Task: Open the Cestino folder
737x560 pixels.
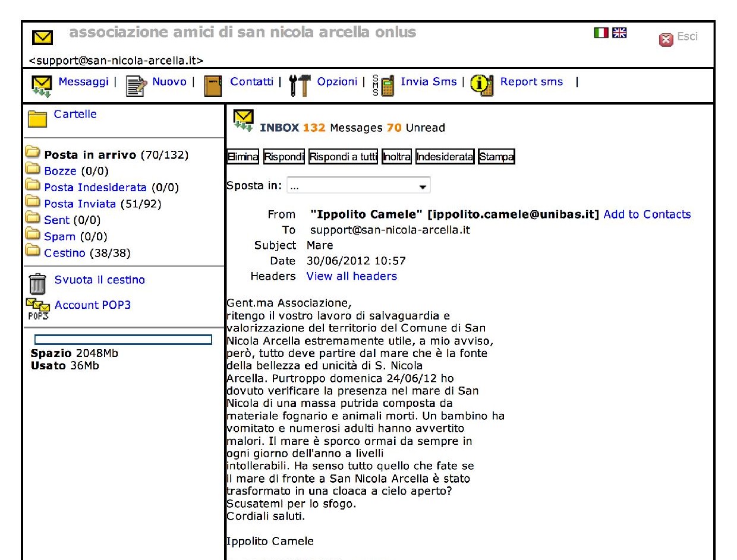Action: tap(65, 253)
